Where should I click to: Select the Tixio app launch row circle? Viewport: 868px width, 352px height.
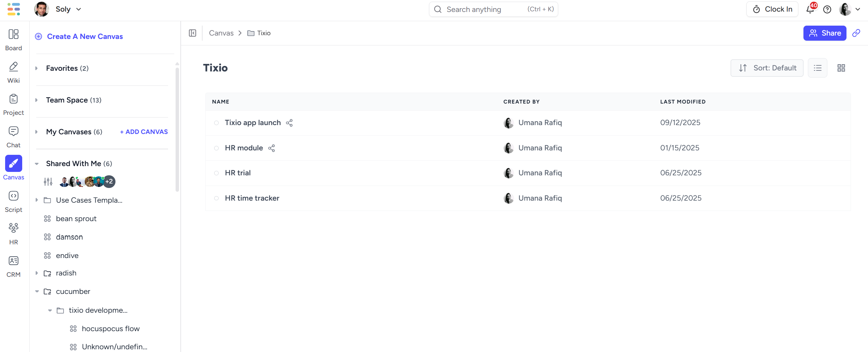pos(217,123)
